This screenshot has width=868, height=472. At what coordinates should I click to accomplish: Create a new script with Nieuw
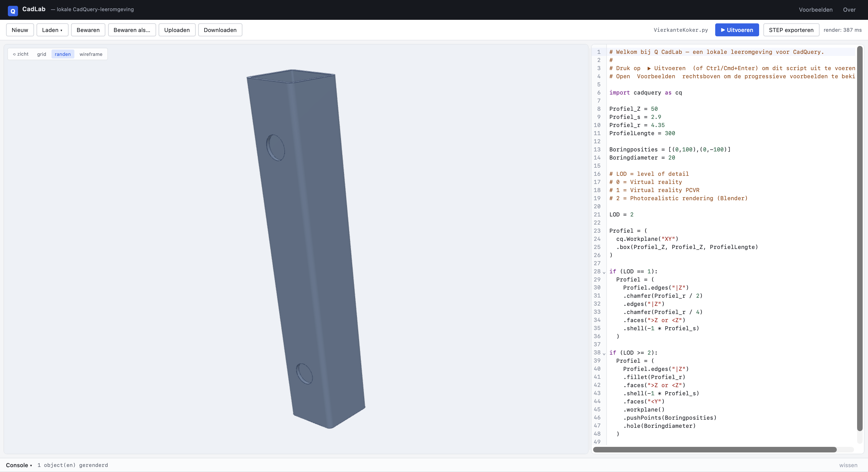20,30
